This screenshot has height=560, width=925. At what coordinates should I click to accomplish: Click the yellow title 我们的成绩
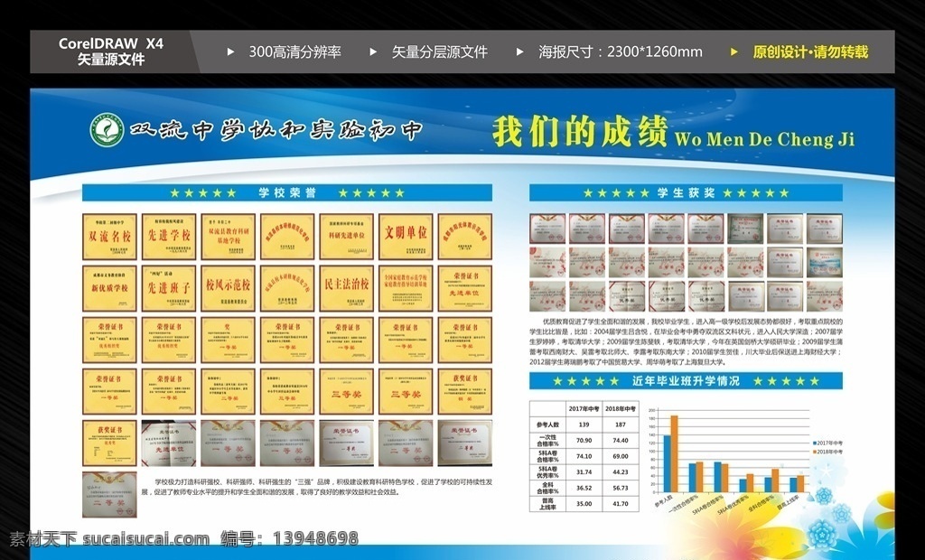point(579,131)
